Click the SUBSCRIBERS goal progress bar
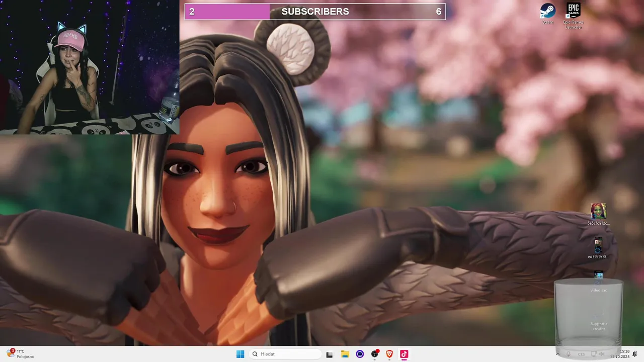644x362 pixels. click(315, 12)
